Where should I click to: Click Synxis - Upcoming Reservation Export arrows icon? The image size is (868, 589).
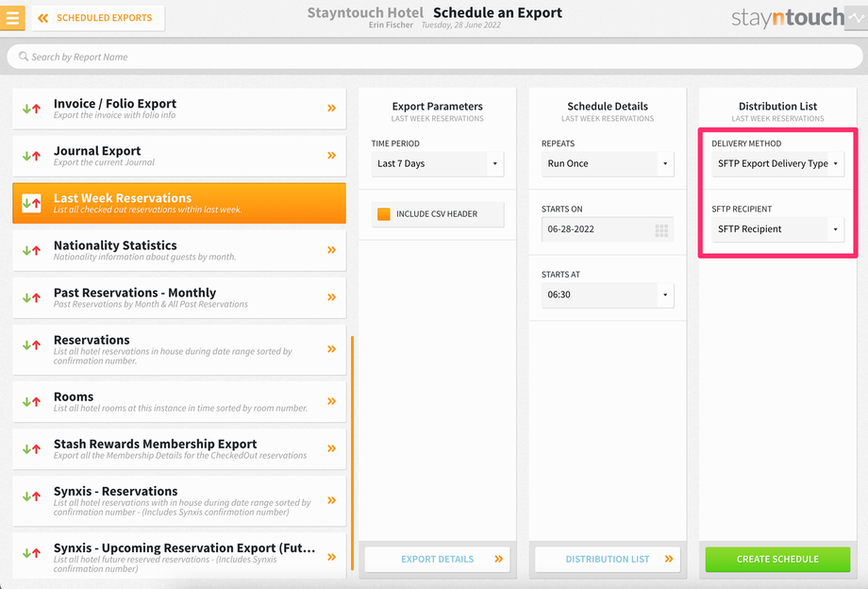(31, 553)
